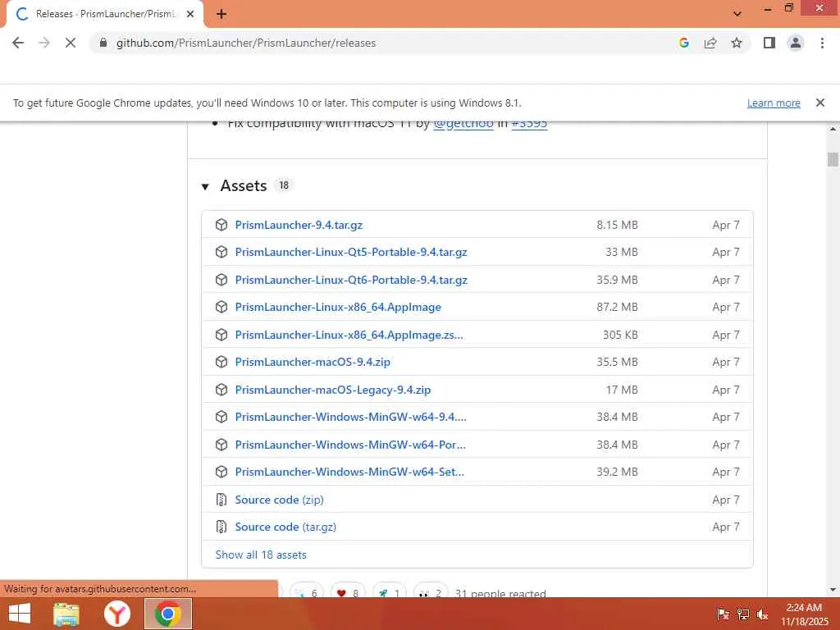Click the 305 KB size text

(620, 335)
